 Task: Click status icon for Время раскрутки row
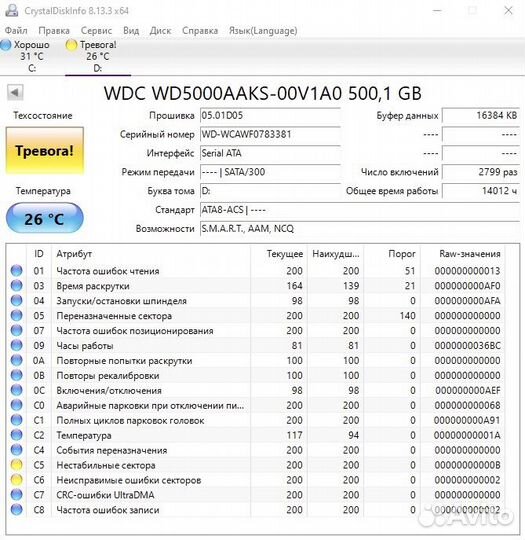[16, 285]
